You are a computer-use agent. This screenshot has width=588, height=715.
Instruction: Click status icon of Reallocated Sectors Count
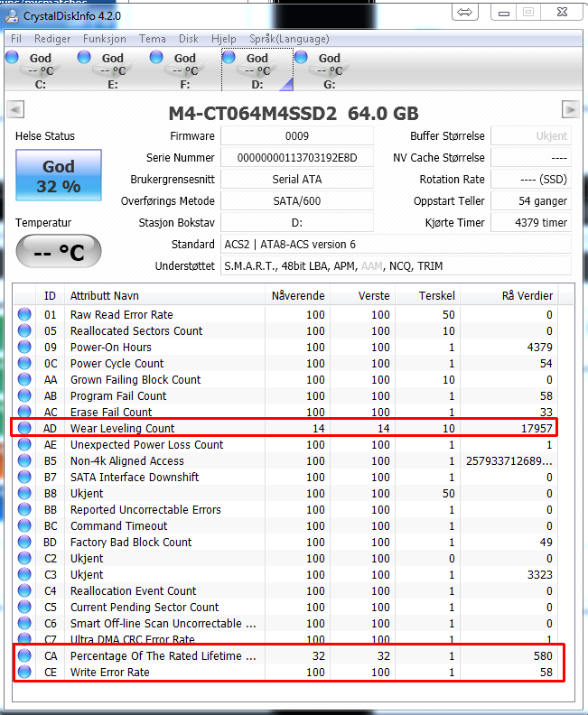coord(24,330)
